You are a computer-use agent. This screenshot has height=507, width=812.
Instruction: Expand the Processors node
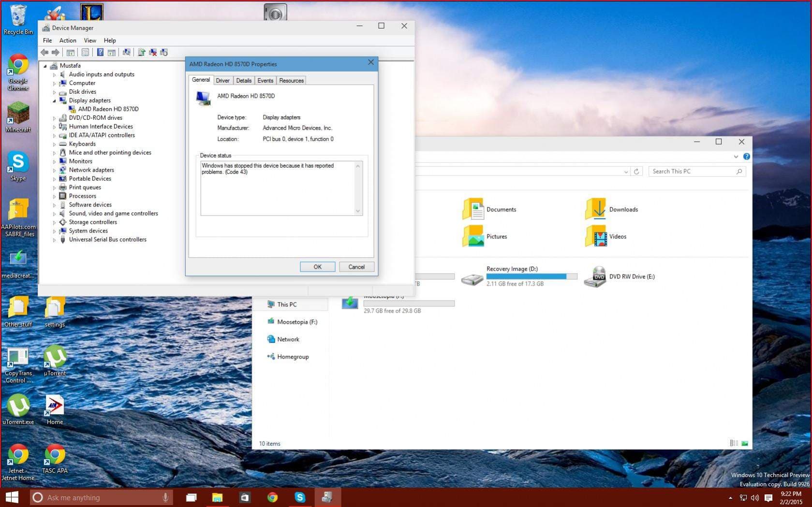pyautogui.click(x=54, y=196)
